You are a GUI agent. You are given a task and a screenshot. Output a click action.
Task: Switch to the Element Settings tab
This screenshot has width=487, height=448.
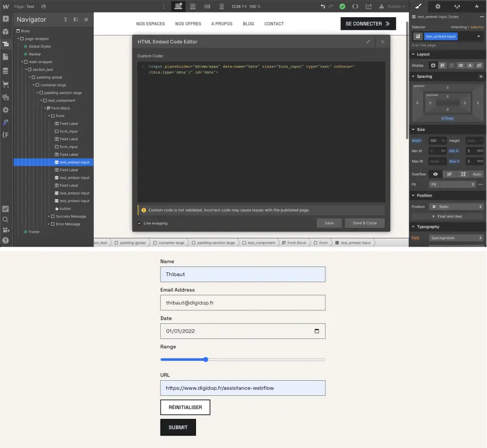(x=438, y=6)
